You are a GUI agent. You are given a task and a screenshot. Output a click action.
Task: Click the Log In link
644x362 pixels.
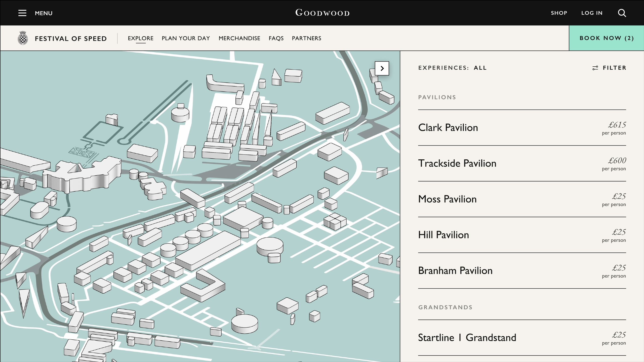point(592,13)
